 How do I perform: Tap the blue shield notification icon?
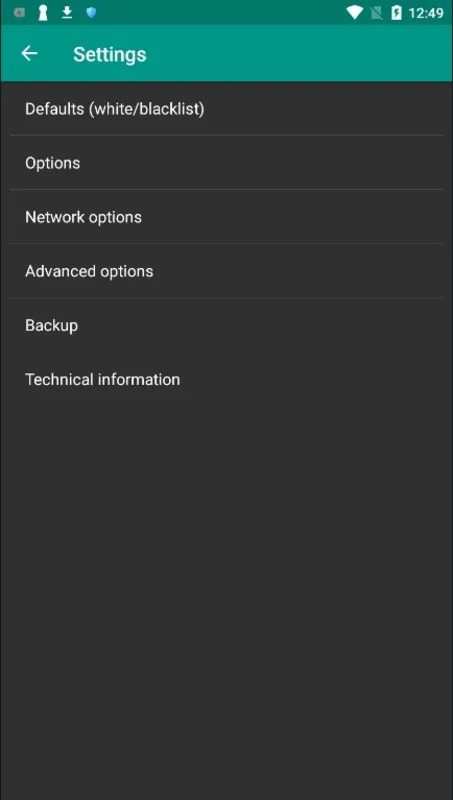pos(91,13)
